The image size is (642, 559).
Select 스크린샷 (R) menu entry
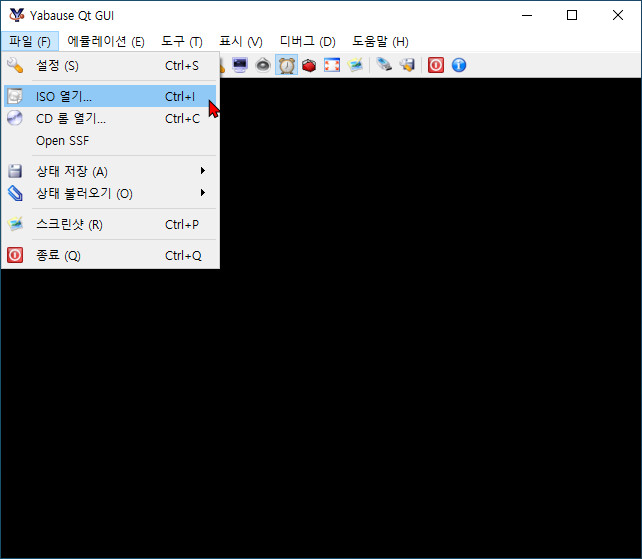click(x=110, y=224)
